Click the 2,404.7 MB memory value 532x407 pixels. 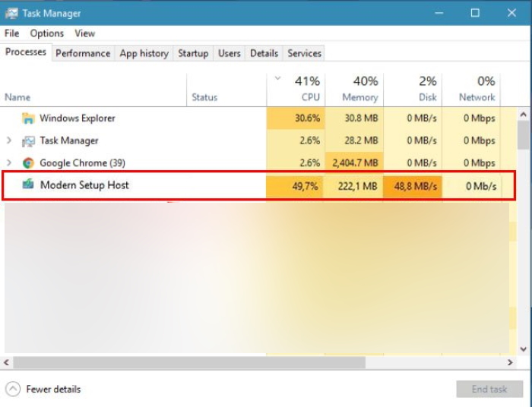[x=355, y=163]
